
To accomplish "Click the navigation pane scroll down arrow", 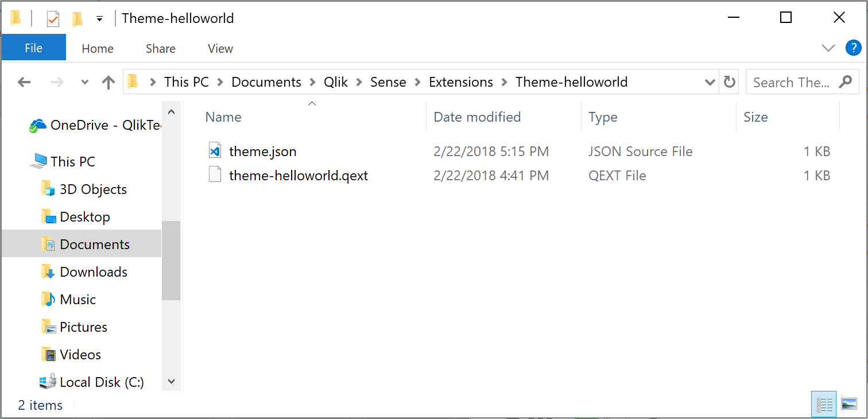I will [171, 381].
